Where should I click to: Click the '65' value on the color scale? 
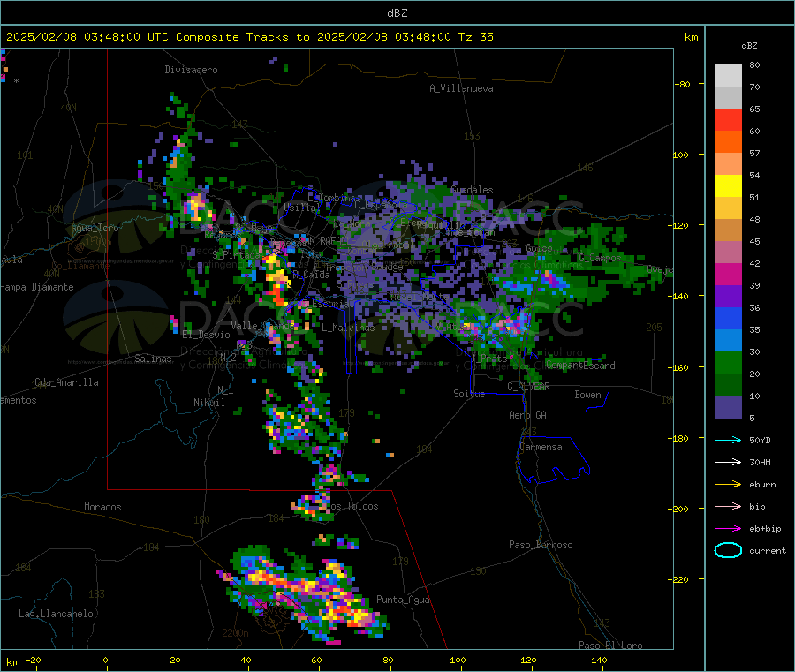(x=754, y=109)
